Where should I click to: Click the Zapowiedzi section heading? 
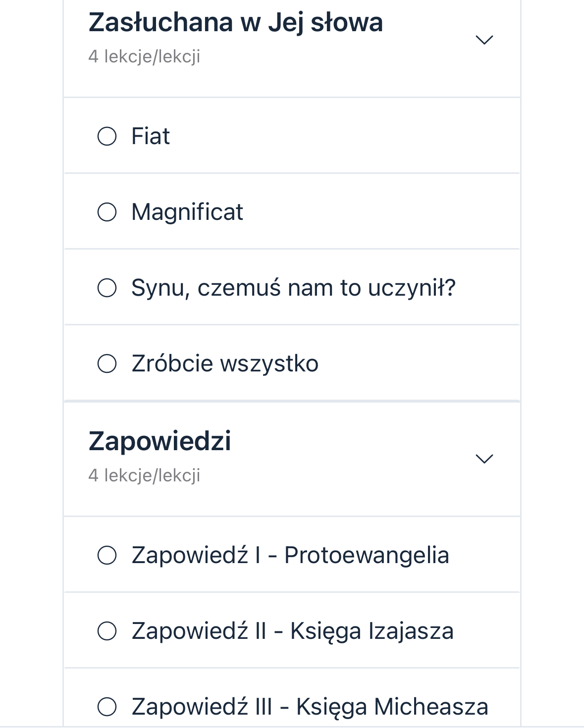click(x=159, y=441)
